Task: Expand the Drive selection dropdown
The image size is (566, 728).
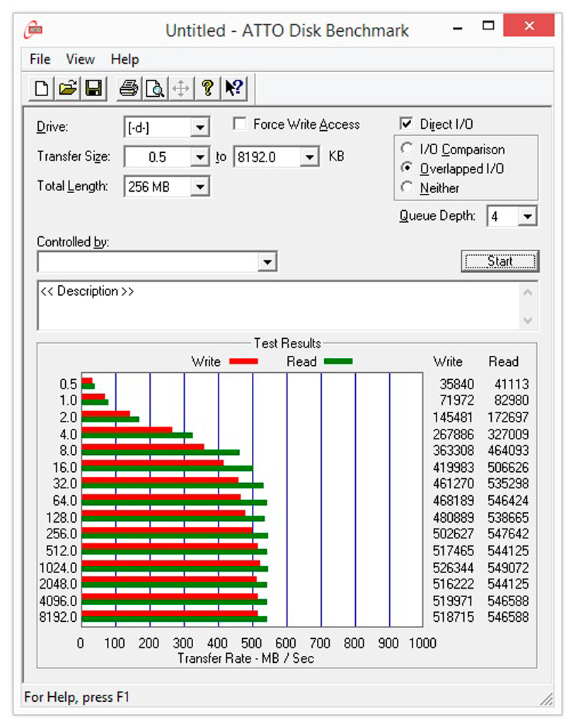Action: coord(200,128)
